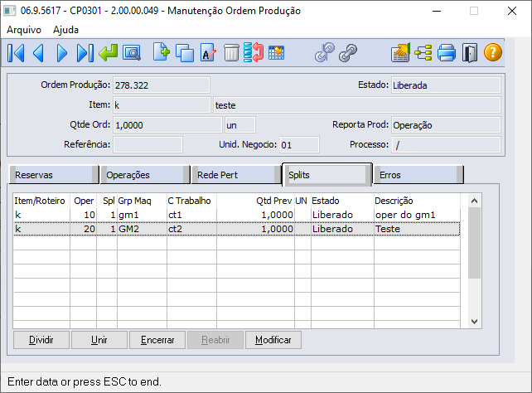Click the ct1 work center cell

(x=191, y=215)
